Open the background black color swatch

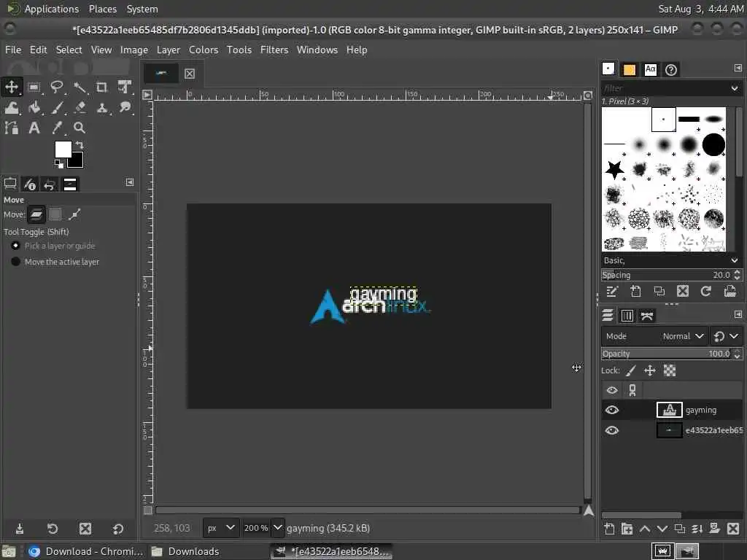(x=77, y=161)
